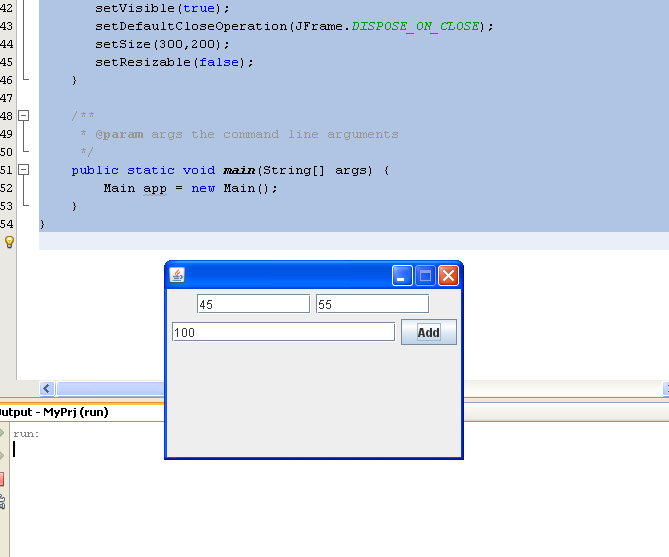Close the Java adder dialog
The height and width of the screenshot is (557, 669).
point(448,275)
